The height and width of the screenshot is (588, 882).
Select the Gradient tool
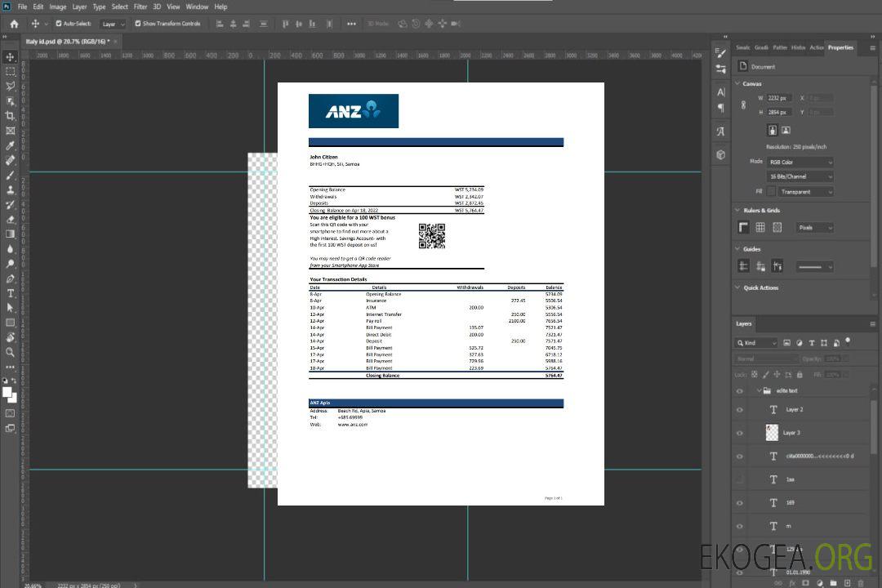click(x=10, y=234)
